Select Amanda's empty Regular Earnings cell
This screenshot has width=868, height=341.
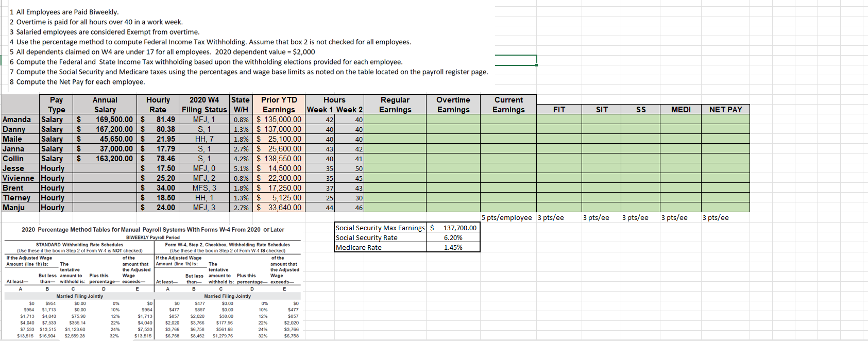pos(395,120)
